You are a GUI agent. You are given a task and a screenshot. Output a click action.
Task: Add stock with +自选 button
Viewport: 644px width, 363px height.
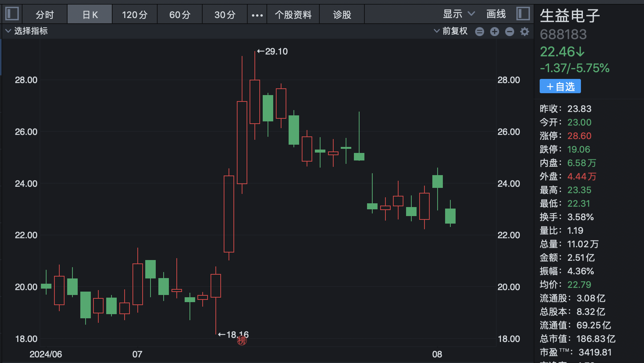tap(560, 86)
